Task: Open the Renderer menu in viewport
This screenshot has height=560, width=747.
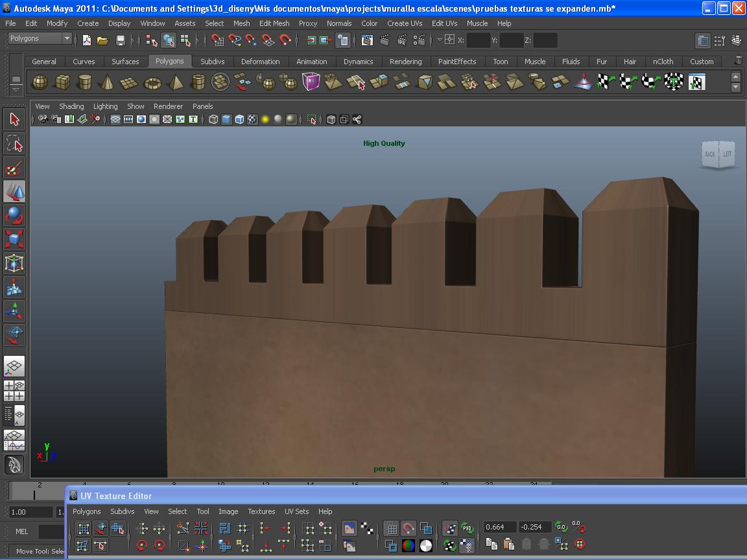Action: [168, 106]
